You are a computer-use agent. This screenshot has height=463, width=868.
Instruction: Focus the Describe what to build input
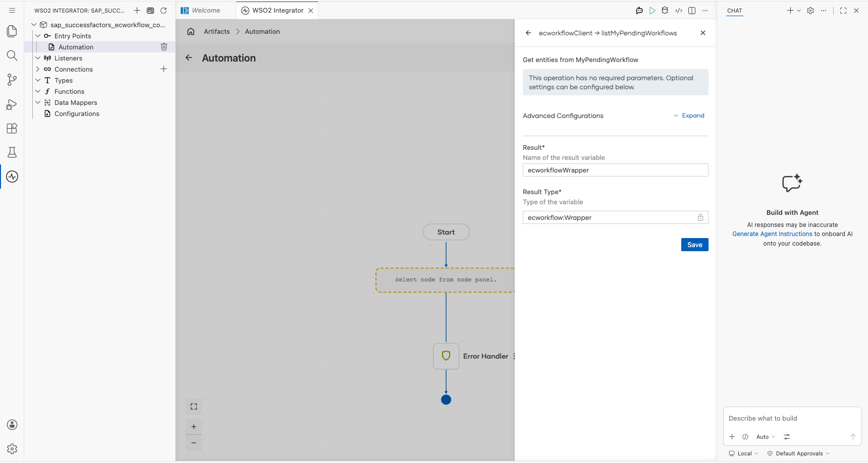792,419
